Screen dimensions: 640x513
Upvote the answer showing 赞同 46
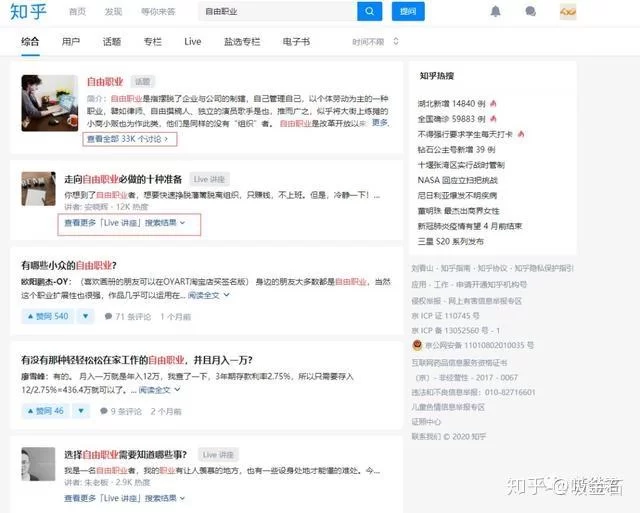[x=44, y=411]
